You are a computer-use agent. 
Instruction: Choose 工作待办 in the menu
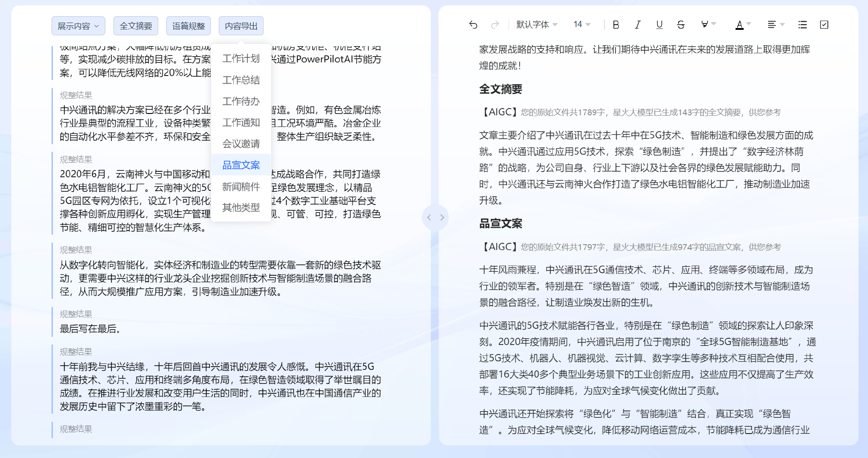click(x=241, y=101)
